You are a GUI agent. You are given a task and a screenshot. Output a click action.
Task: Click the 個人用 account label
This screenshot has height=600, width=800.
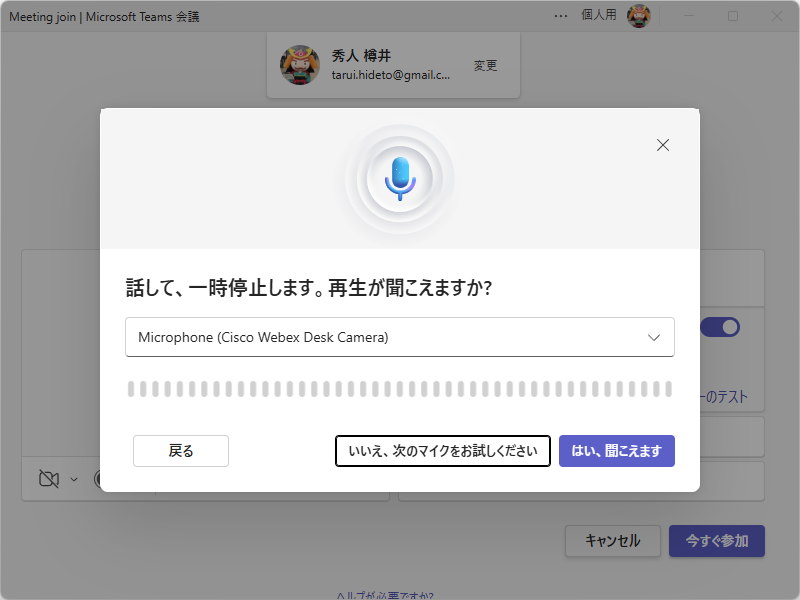click(x=599, y=15)
